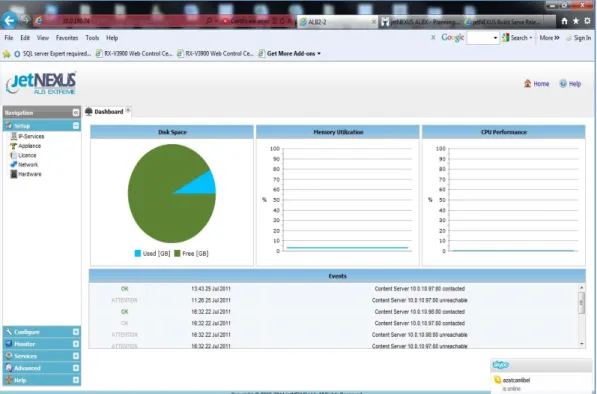Click the Events panel header
Viewport: 597px width, 394px height.
[x=337, y=276]
